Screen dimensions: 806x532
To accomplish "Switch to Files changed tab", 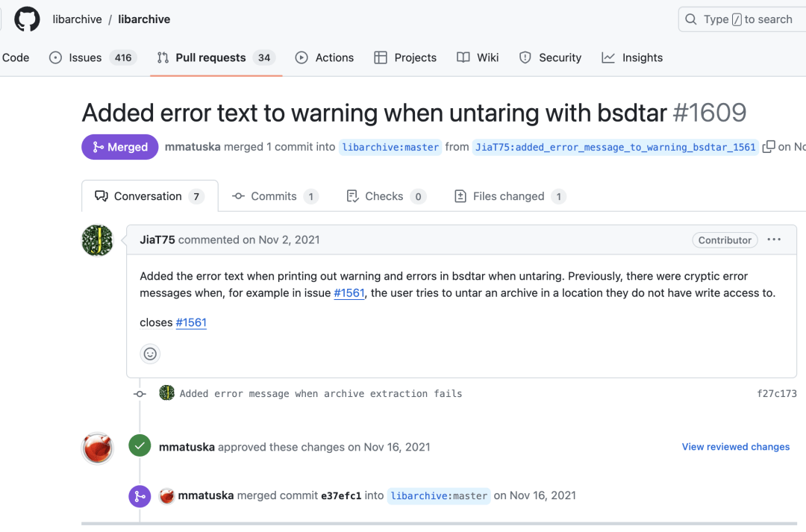I will 510,196.
